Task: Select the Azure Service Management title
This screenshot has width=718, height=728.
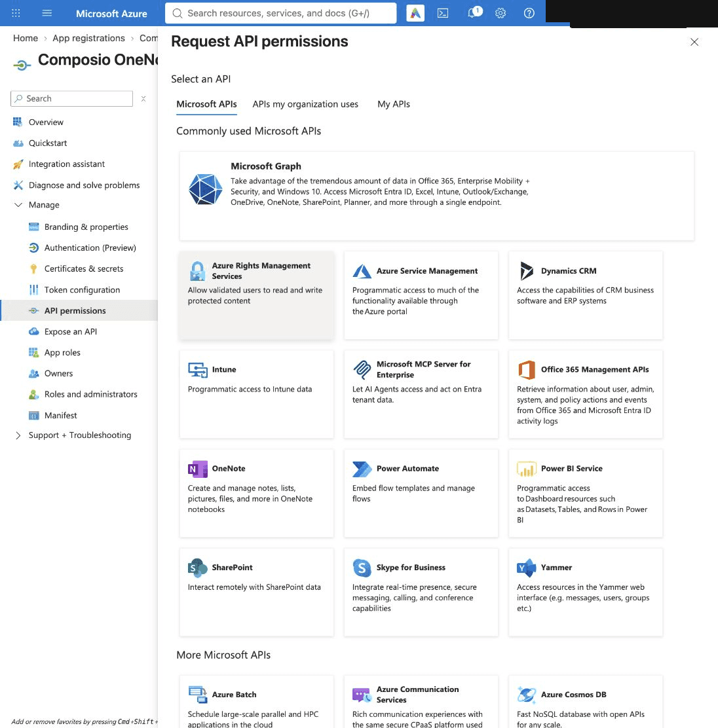Action: point(427,270)
